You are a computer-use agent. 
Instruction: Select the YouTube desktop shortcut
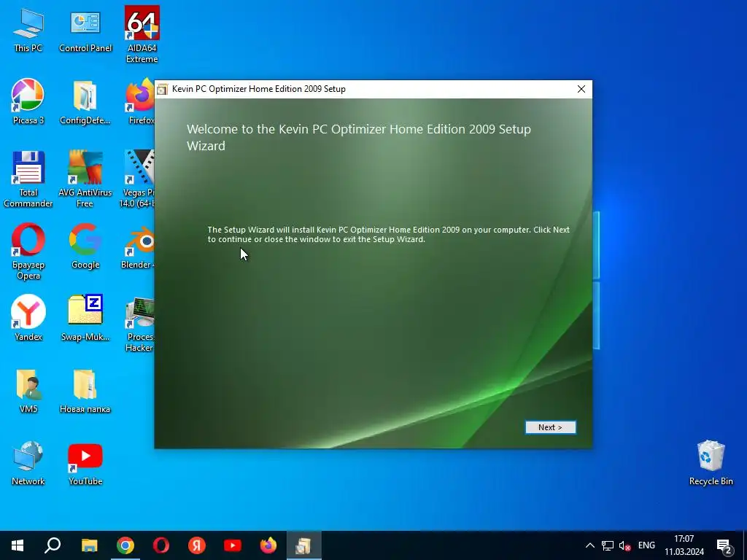click(x=85, y=463)
